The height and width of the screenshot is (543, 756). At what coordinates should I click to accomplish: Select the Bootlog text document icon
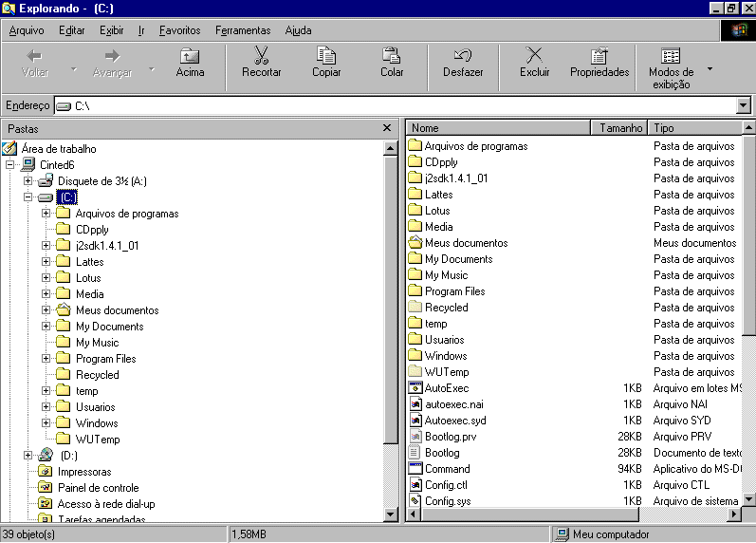click(x=415, y=452)
